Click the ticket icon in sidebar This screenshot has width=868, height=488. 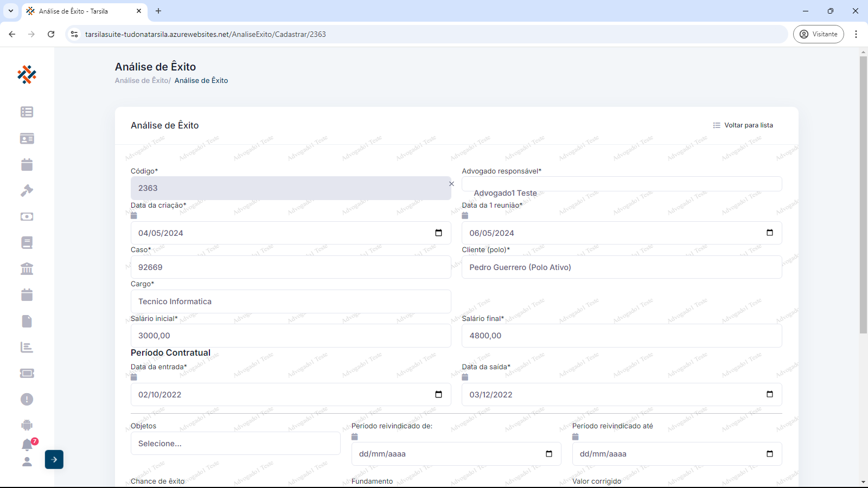click(27, 373)
